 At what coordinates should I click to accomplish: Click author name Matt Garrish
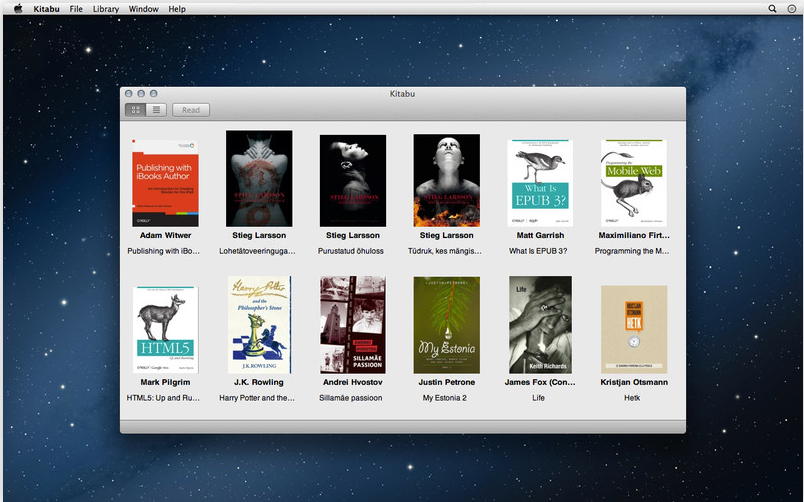pyautogui.click(x=540, y=235)
